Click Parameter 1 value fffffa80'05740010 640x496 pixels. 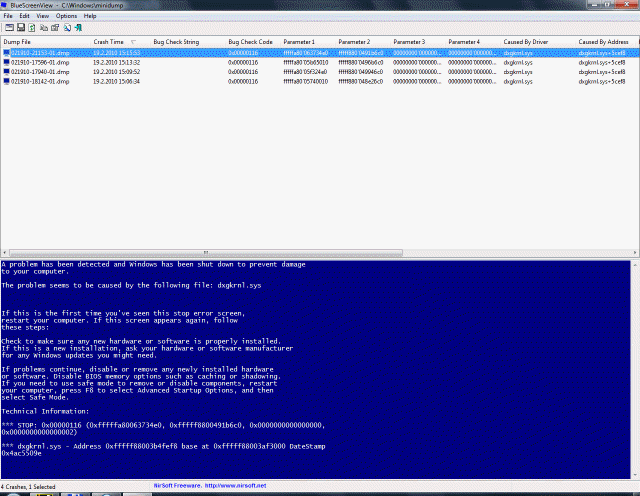[x=306, y=81]
